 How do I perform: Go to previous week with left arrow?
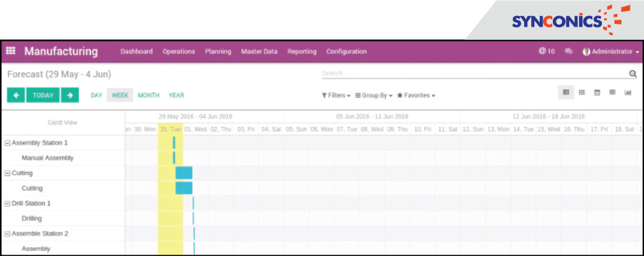click(x=16, y=95)
